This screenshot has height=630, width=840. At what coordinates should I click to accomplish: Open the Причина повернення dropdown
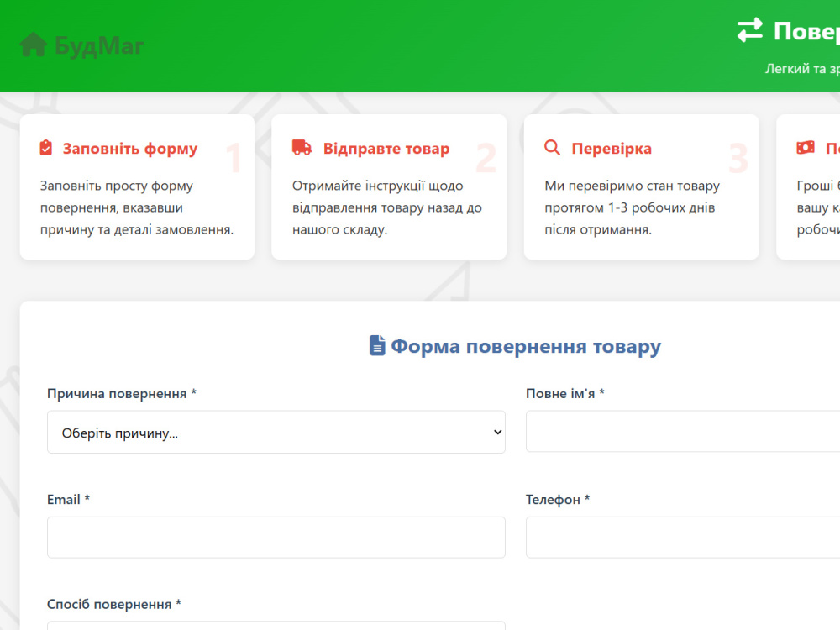tap(276, 432)
